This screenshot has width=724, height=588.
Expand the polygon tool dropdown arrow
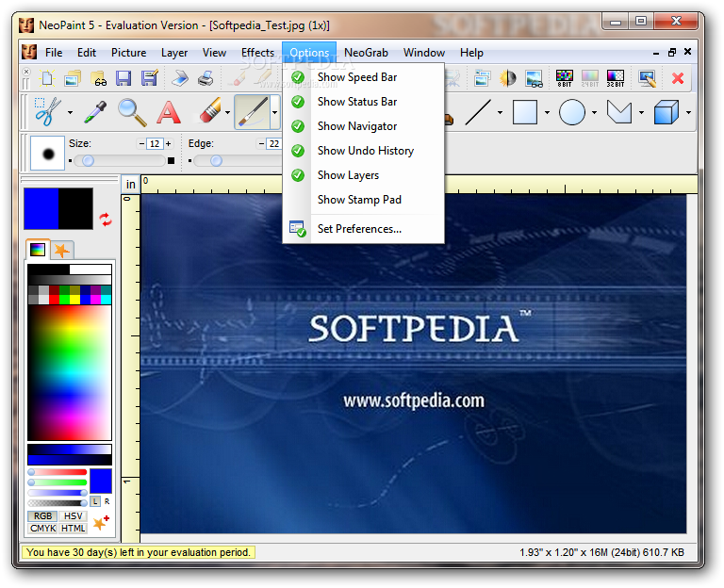tap(641, 113)
